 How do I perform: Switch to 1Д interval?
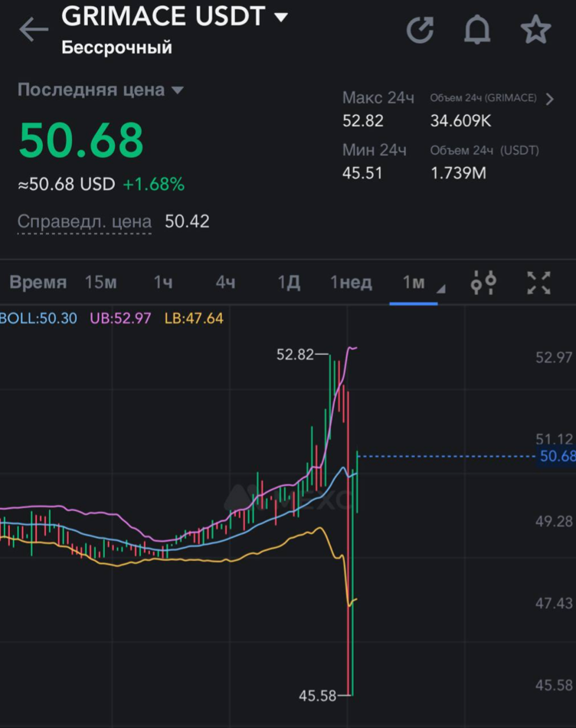[289, 282]
